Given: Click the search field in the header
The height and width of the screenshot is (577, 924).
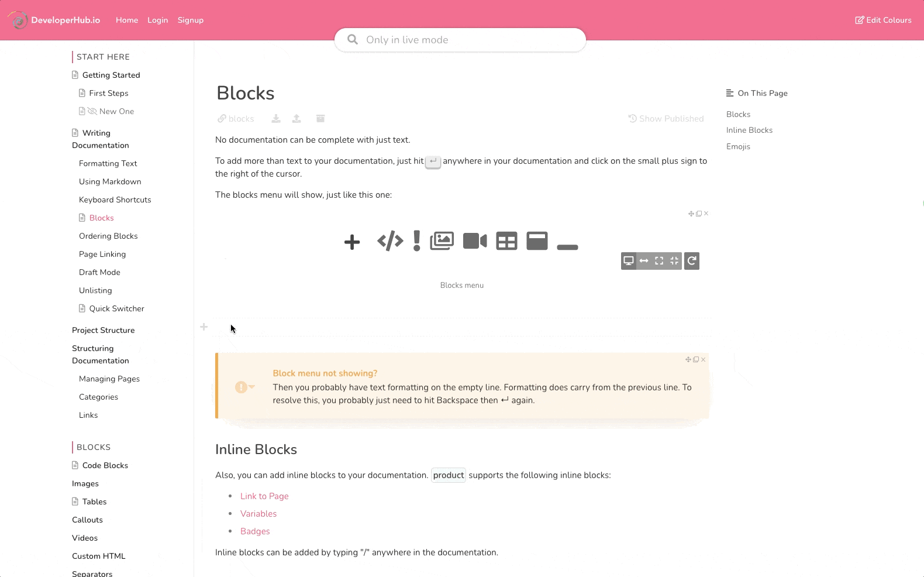Looking at the screenshot, I should pyautogui.click(x=460, y=40).
